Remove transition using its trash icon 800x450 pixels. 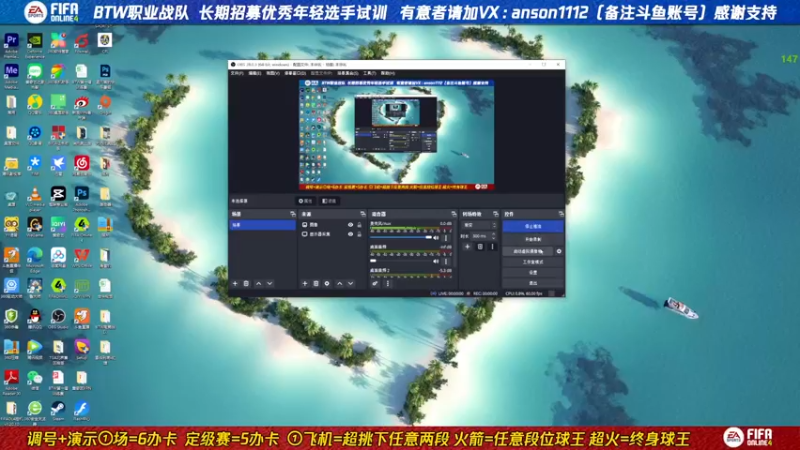click(x=480, y=246)
